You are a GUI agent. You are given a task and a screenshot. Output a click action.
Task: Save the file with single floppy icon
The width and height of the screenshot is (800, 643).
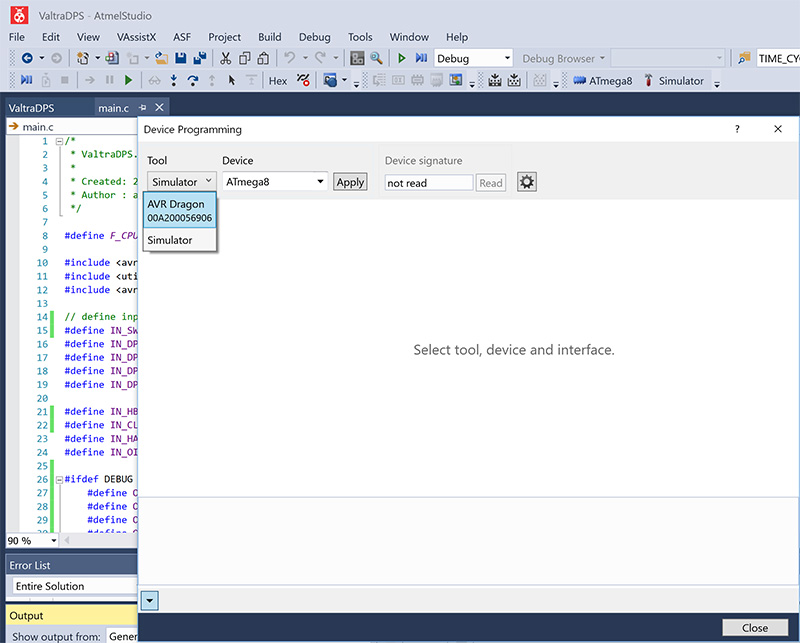point(181,59)
